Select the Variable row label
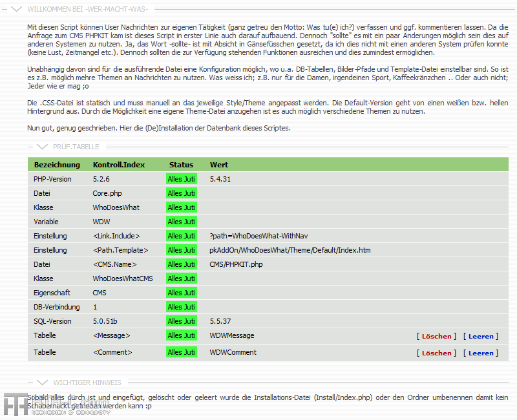Image resolution: width=517 pixels, height=420 pixels. click(46, 222)
